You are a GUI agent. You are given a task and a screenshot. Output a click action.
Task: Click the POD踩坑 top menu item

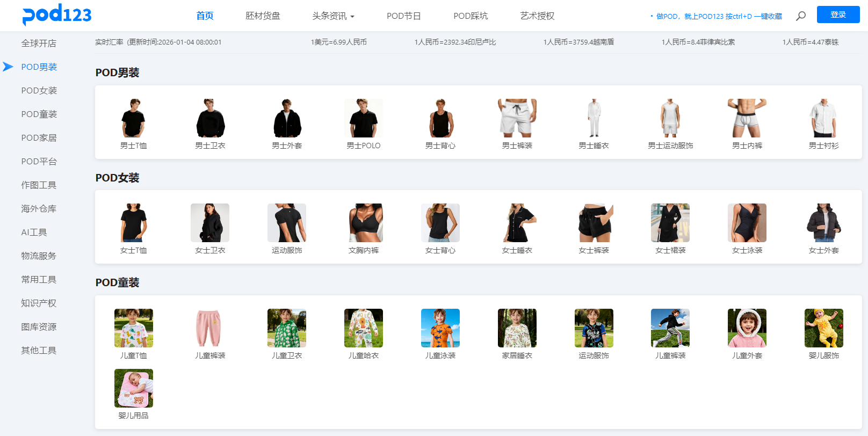(471, 16)
